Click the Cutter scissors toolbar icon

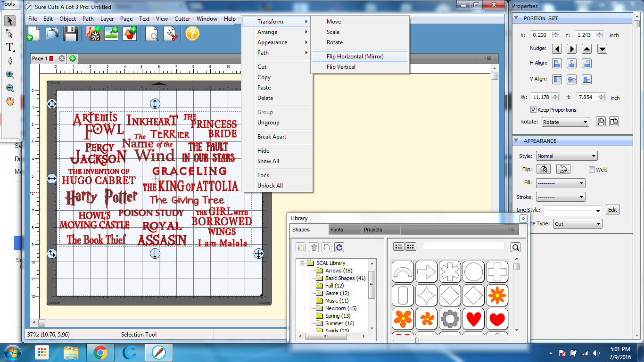[x=171, y=33]
